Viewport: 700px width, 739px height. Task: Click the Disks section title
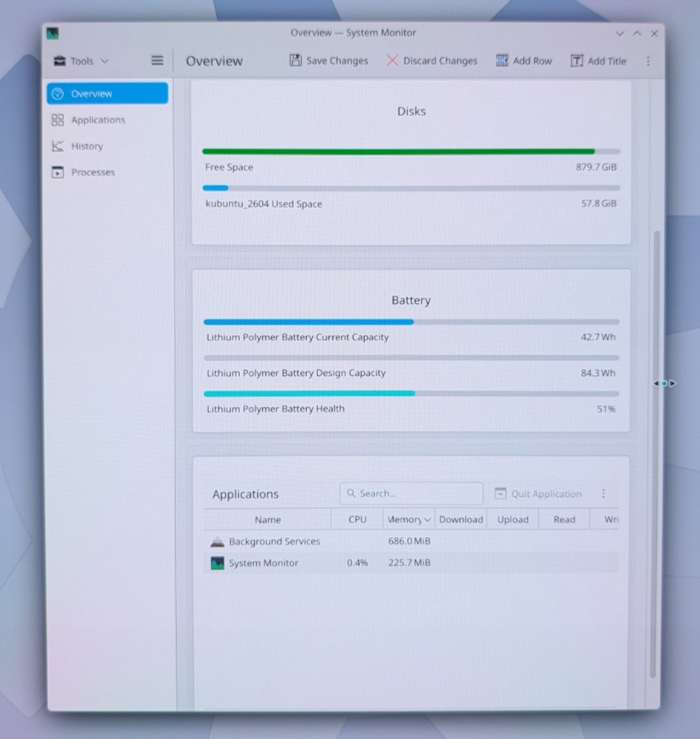click(x=411, y=111)
